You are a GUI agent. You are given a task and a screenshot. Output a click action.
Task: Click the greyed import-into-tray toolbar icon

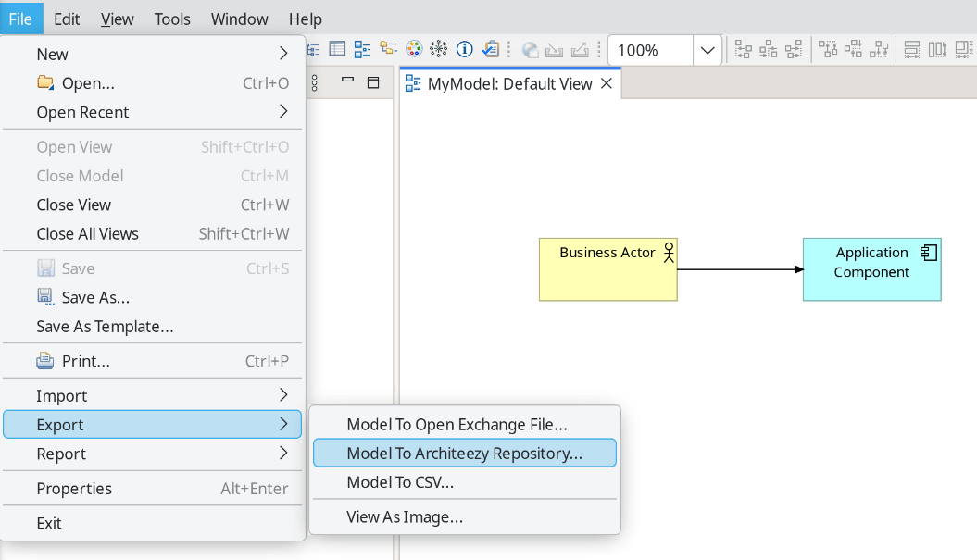(x=554, y=50)
